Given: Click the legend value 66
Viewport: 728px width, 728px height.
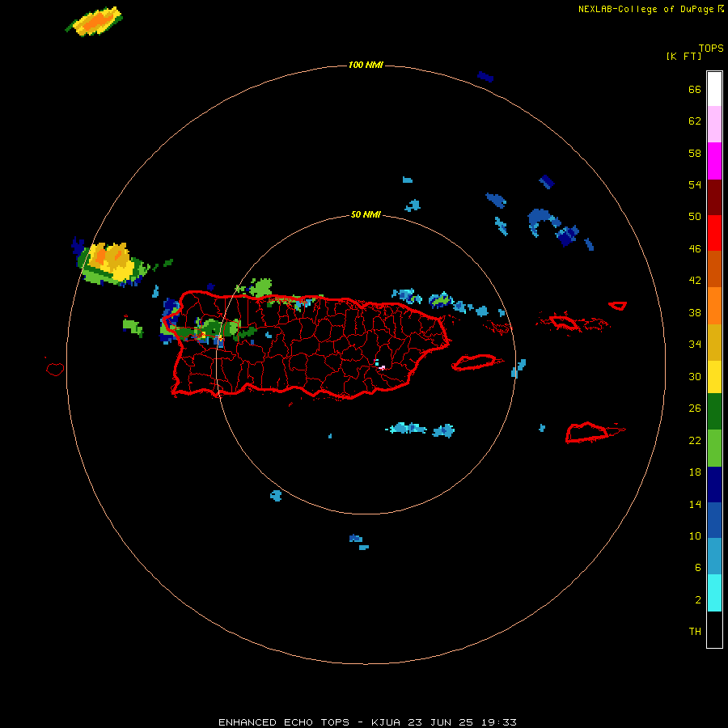Looking at the screenshot, I should [x=695, y=89].
